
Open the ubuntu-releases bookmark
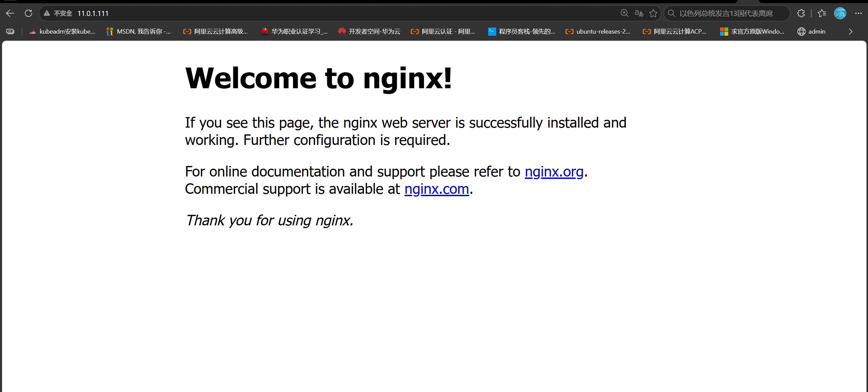coord(598,32)
